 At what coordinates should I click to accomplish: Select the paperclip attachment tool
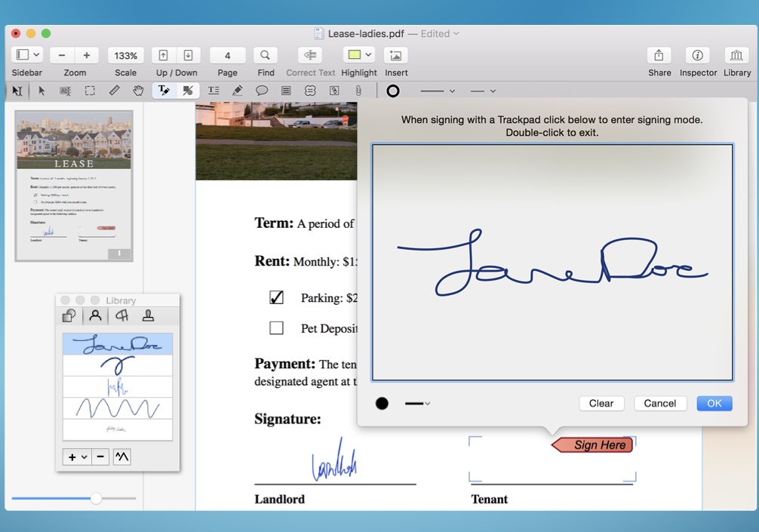(x=358, y=91)
